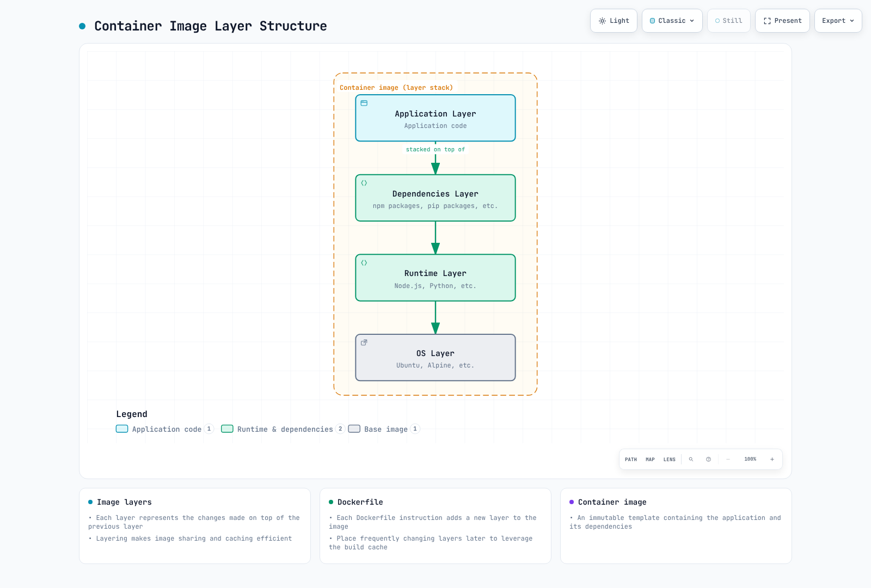Click the 'Layering makes image sharing' bullet
Viewport: 871px width, 588px height.
191,538
